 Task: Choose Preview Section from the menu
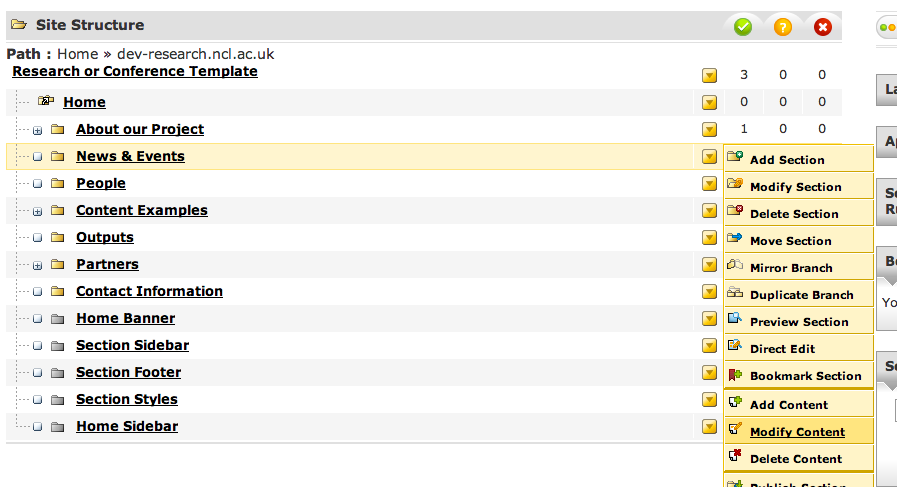click(799, 322)
